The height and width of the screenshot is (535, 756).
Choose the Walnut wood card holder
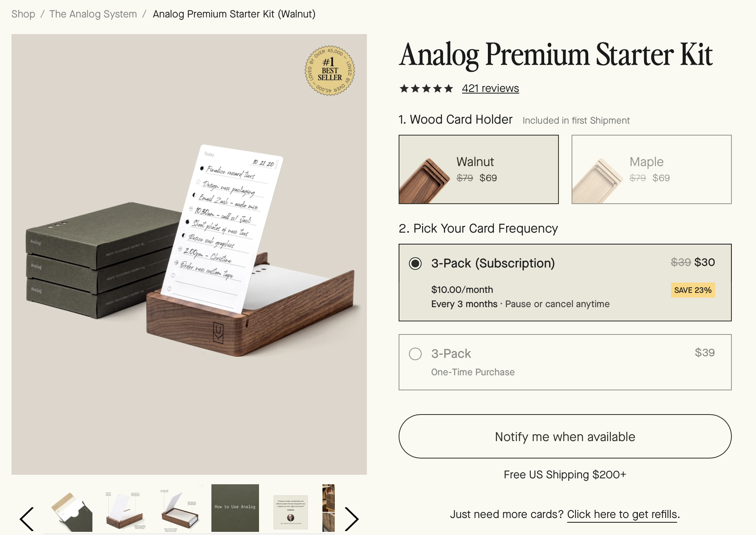[478, 169]
